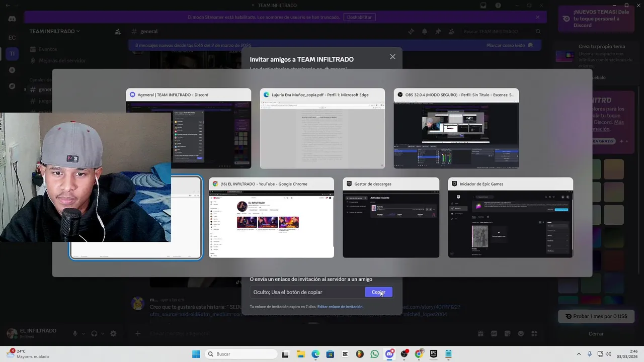Open WhatsApp from the taskbar
Screen dimensions: 644x362
coord(374,354)
